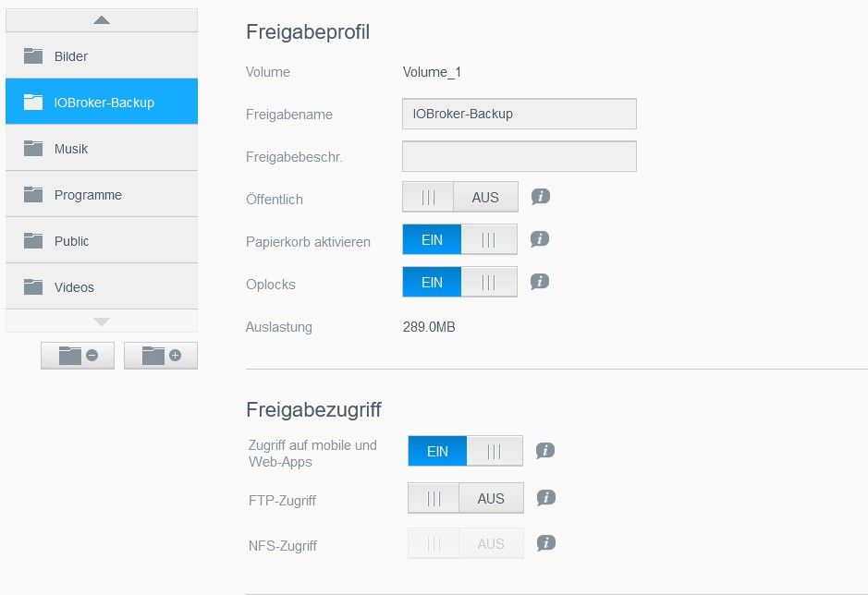Disable the Papierkorb aktivieren switch
Image resolution: width=868 pixels, height=595 pixels.
click(x=460, y=239)
